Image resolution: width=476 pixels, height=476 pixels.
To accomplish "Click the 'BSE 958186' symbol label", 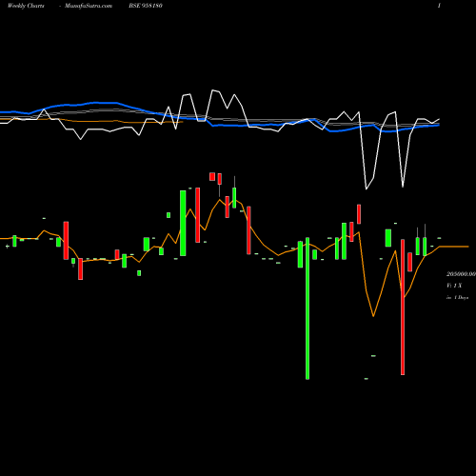I will (146, 6).
